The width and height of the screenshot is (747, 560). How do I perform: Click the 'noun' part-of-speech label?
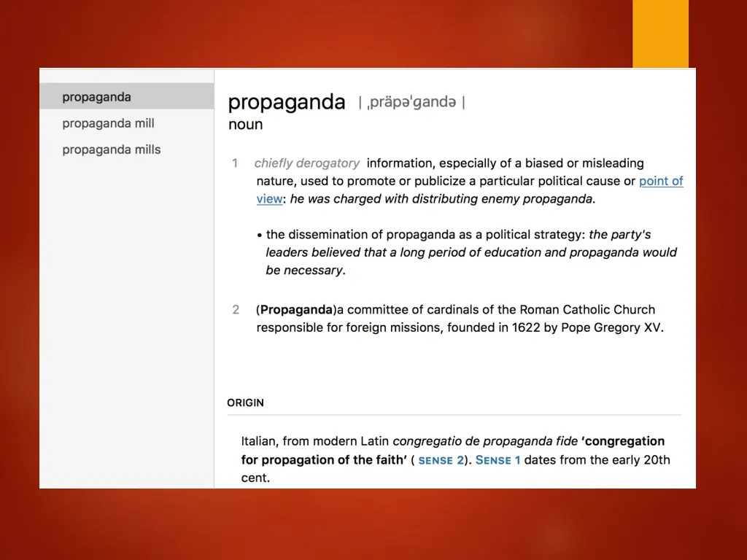pyautogui.click(x=245, y=124)
